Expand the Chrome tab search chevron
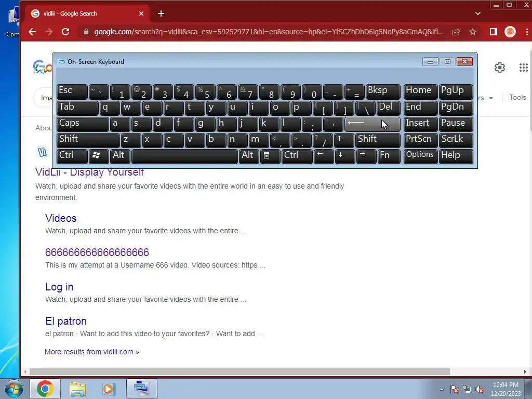Viewport: 532px width, 399px height. (478, 14)
